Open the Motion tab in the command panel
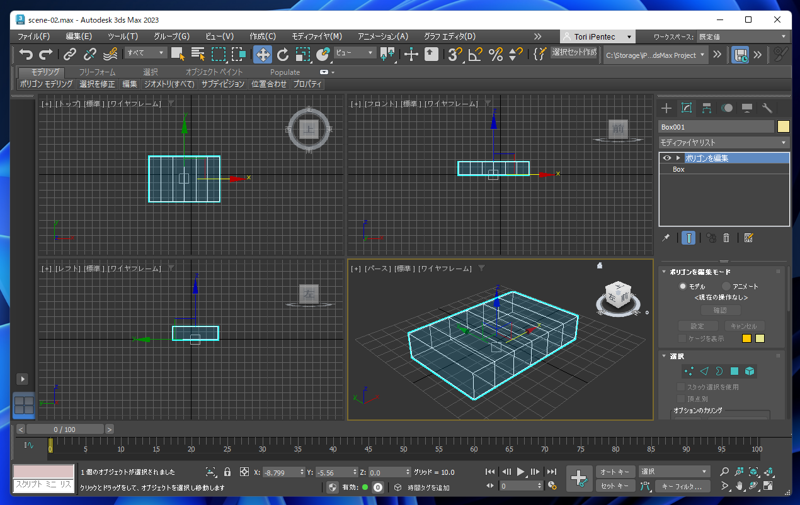800x505 pixels. [x=727, y=108]
